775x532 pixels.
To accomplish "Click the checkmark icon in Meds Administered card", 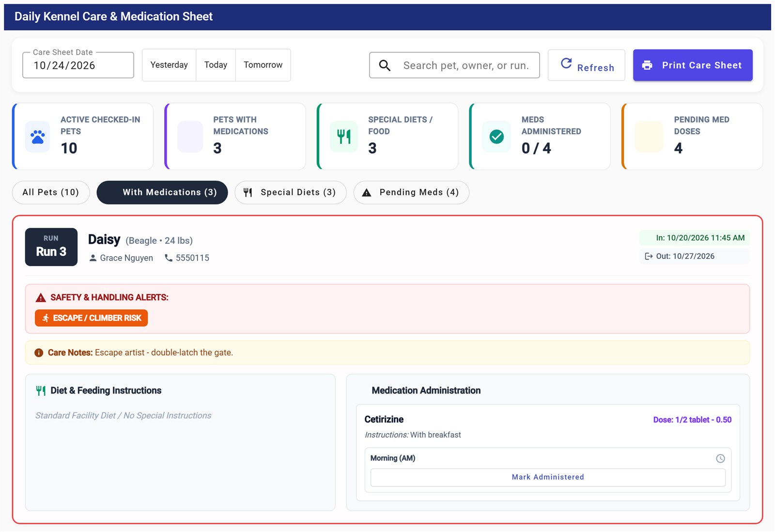I will [496, 137].
